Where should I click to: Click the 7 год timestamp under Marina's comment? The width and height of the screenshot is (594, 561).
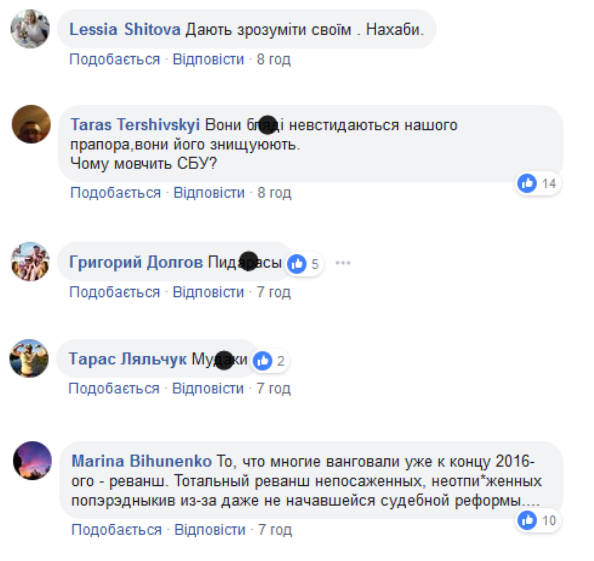click(275, 530)
